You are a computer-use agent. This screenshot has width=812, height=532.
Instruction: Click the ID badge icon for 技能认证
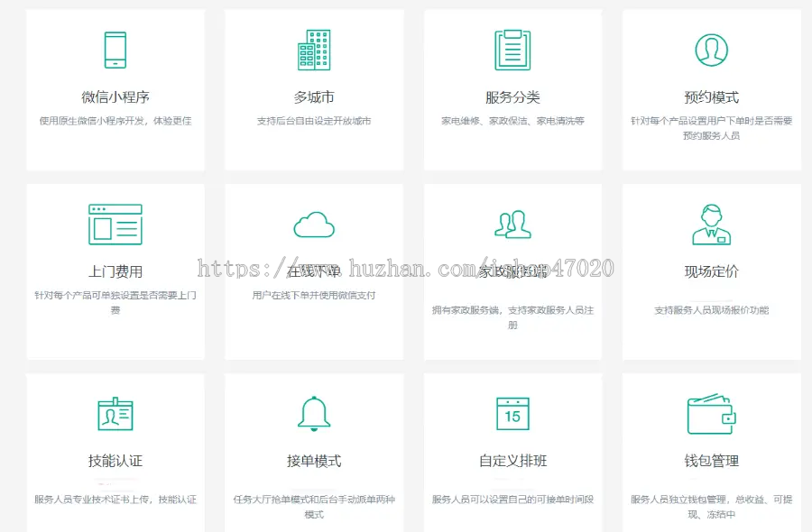pos(115,414)
